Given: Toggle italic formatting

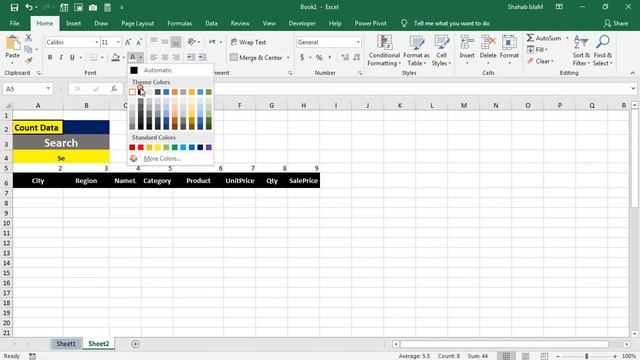Looking at the screenshot, I should [x=61, y=58].
